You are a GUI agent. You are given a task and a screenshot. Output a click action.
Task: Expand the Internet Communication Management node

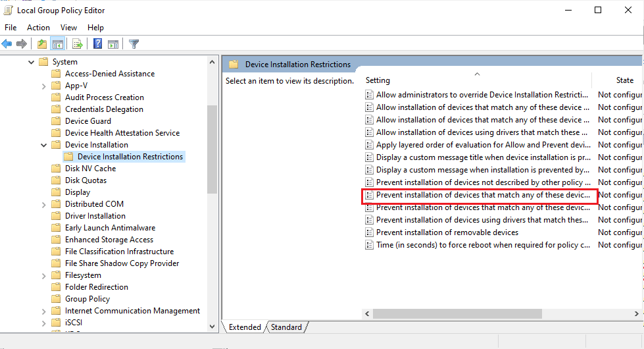[x=43, y=311]
